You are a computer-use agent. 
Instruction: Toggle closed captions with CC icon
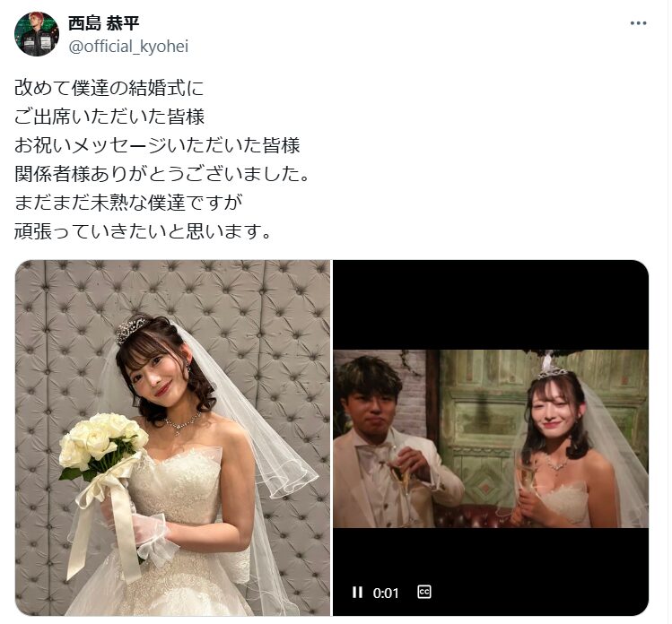(x=423, y=592)
